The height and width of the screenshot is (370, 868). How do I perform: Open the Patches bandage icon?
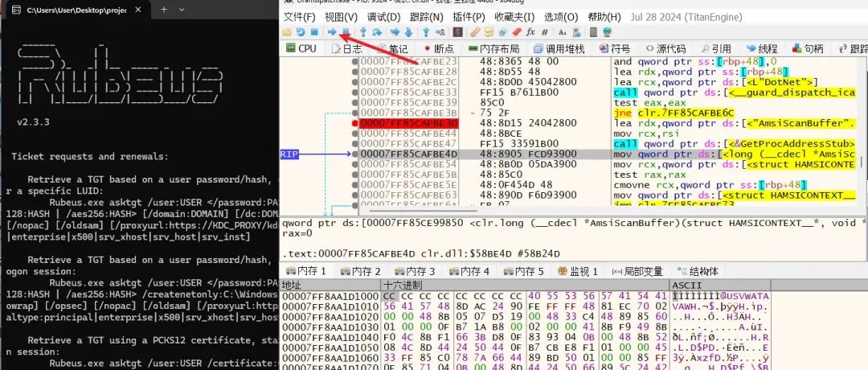(x=475, y=31)
